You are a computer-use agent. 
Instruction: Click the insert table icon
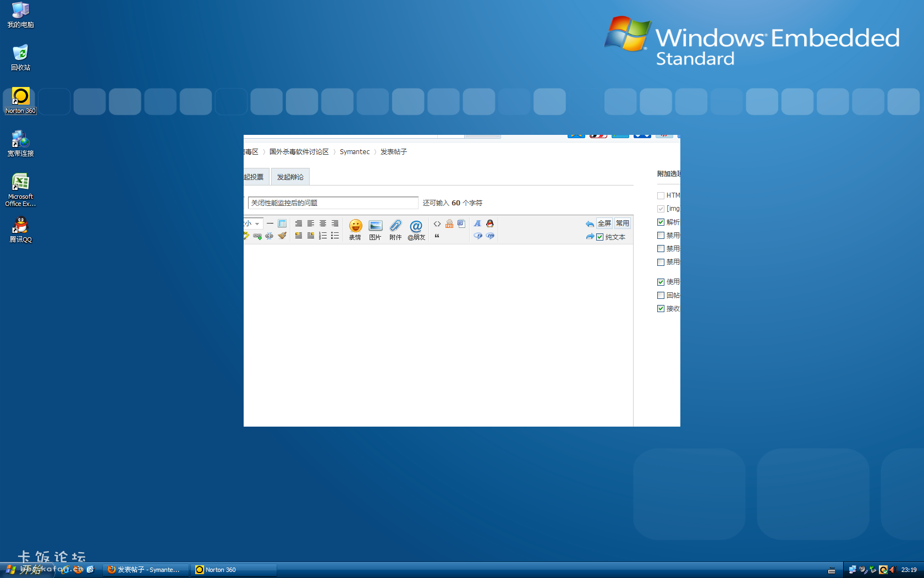point(282,223)
